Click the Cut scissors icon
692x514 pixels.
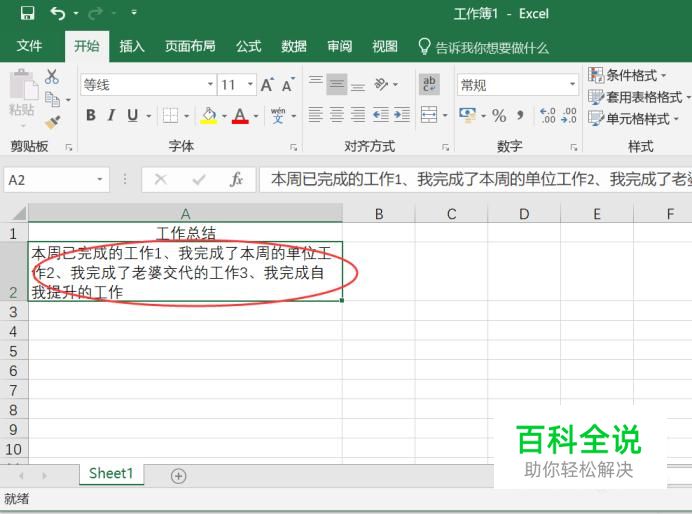click(x=52, y=77)
